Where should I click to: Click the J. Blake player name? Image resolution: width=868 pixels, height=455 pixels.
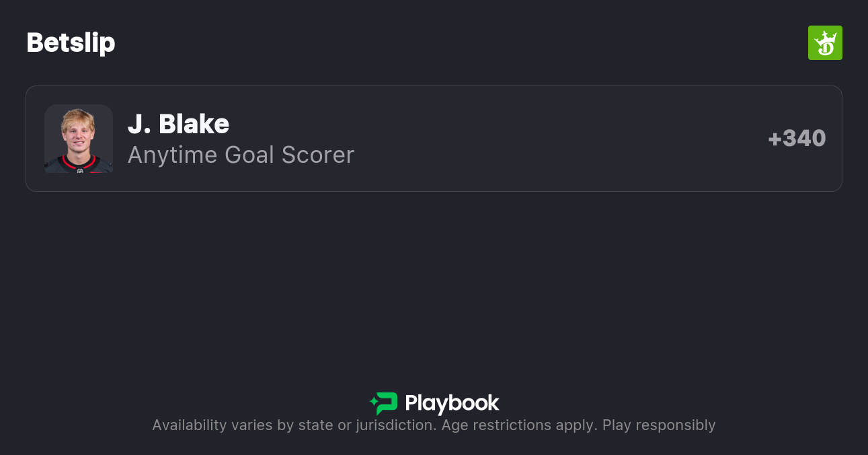(x=178, y=124)
